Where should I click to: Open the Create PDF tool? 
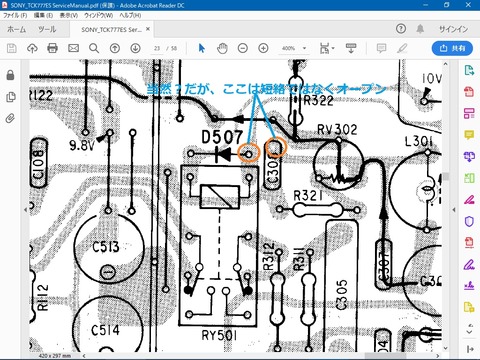click(469, 92)
